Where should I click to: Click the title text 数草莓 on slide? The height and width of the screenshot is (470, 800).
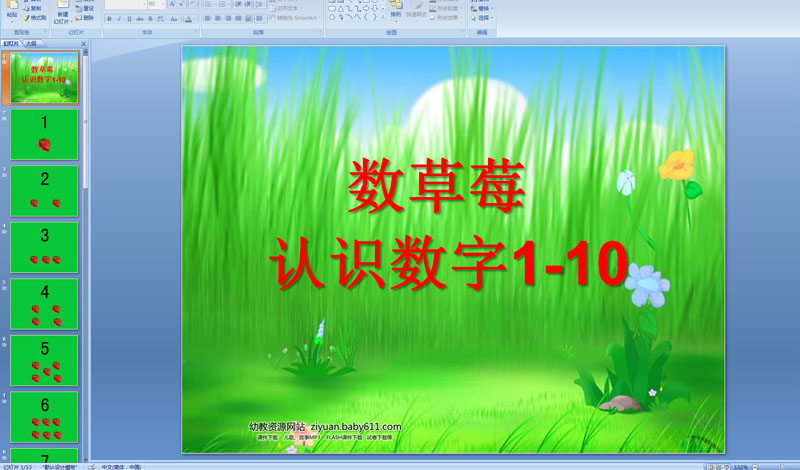(436, 185)
